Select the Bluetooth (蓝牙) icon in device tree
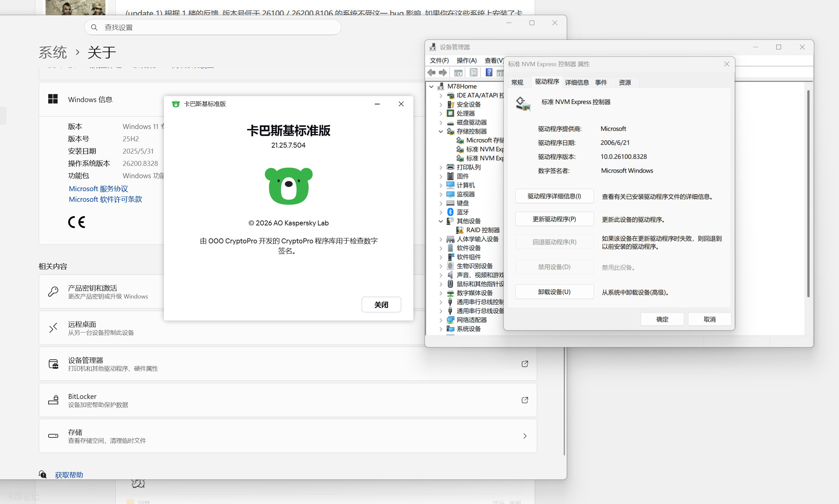 (x=450, y=212)
